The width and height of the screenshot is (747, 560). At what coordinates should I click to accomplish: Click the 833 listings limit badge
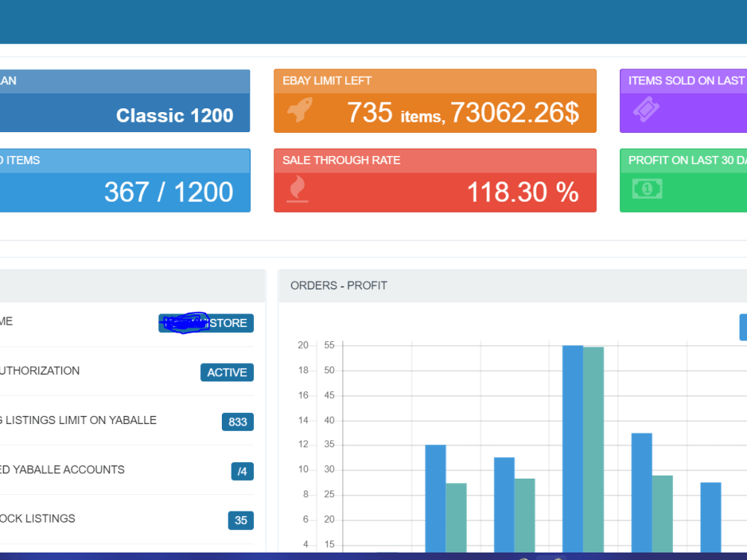238,422
